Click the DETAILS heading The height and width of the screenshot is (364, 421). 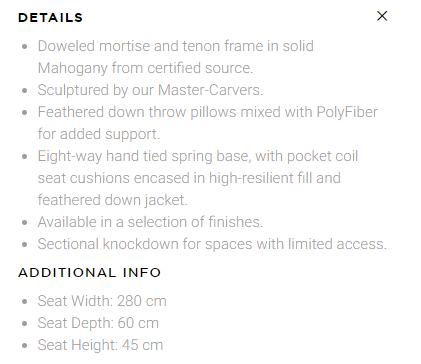point(50,18)
